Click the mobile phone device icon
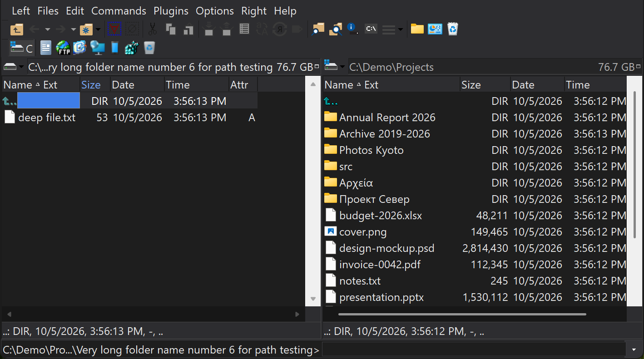The image size is (644, 359). (x=115, y=47)
